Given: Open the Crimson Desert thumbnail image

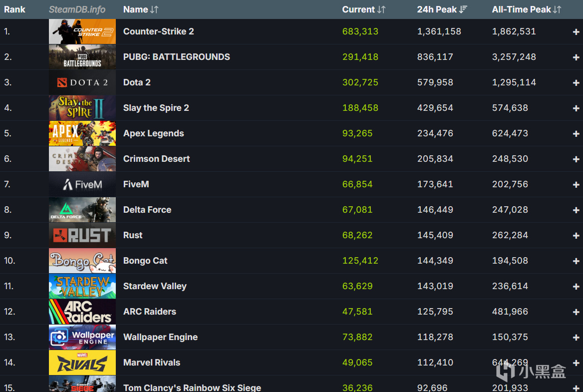Looking at the screenshot, I should (x=82, y=159).
